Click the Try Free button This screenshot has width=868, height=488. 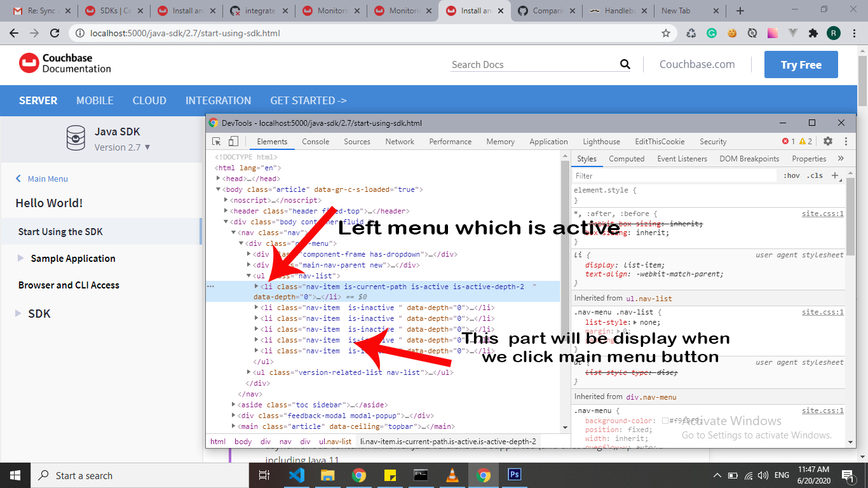(x=801, y=65)
